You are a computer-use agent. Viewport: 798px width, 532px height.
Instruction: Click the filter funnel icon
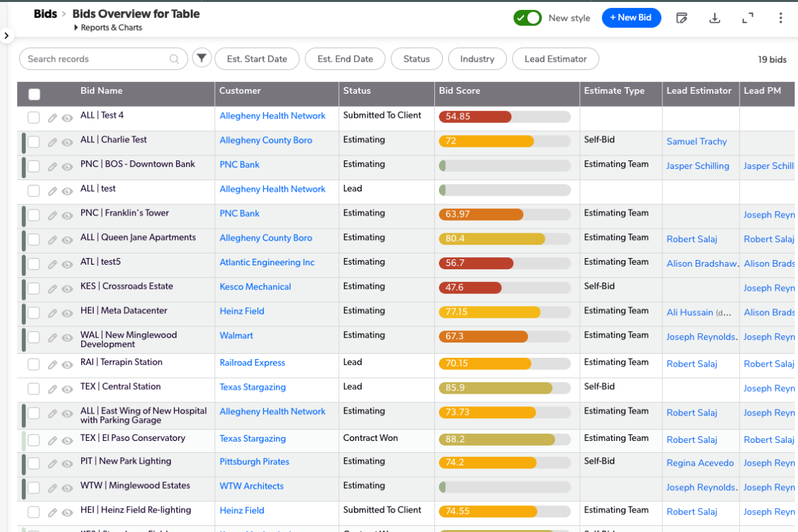[202, 59]
